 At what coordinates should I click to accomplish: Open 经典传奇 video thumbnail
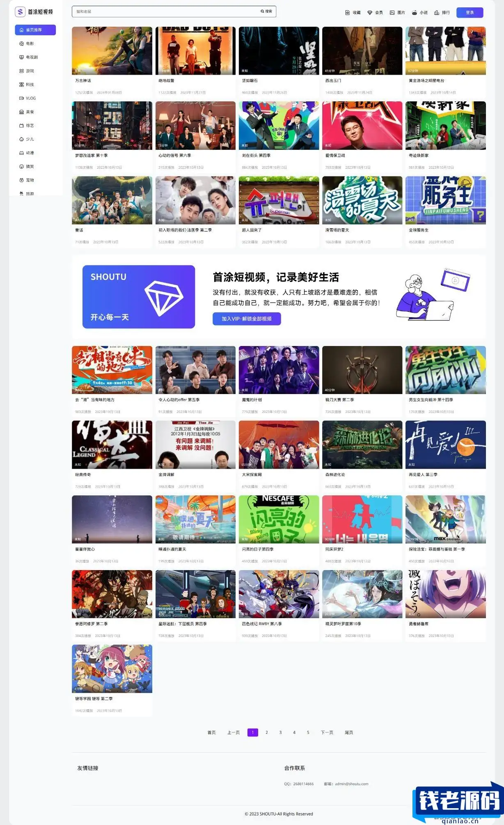[x=112, y=445]
